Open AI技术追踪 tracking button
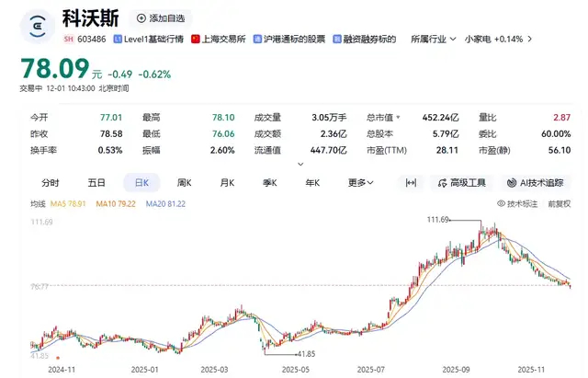 click(535, 183)
